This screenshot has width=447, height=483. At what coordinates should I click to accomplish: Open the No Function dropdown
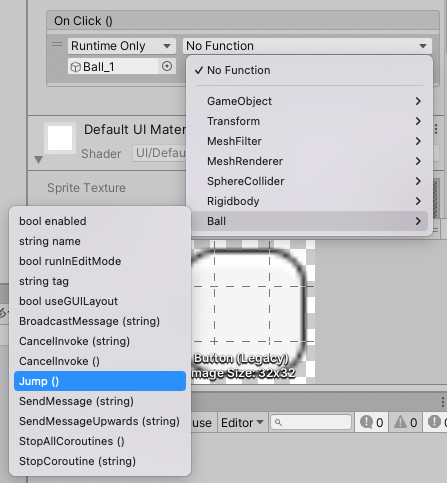[x=307, y=46]
